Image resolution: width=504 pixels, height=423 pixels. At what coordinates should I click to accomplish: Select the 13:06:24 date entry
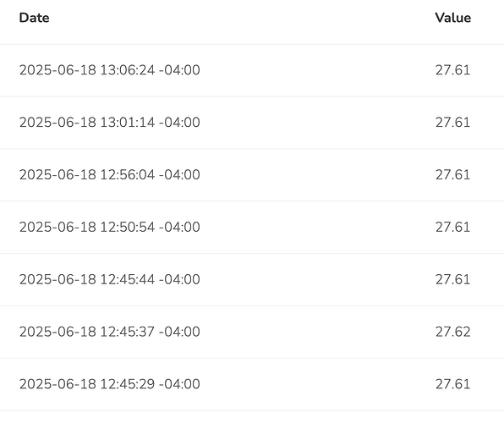click(x=110, y=70)
